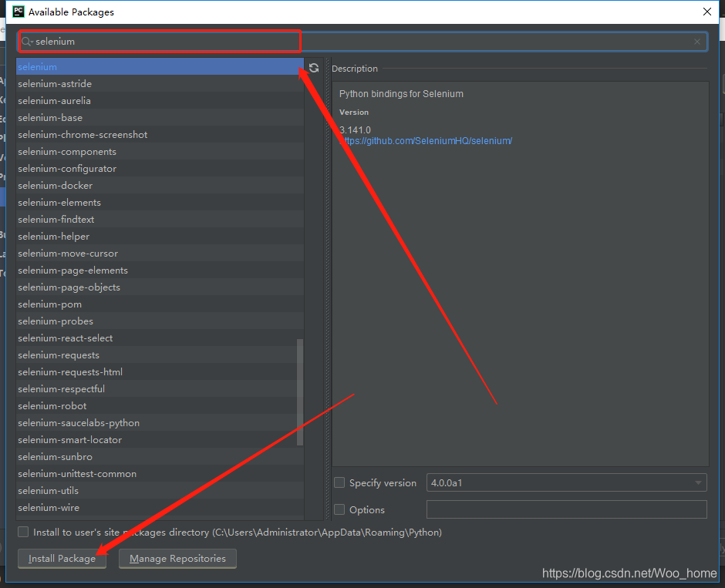Select selenium-astride in the list

pyautogui.click(x=160, y=83)
